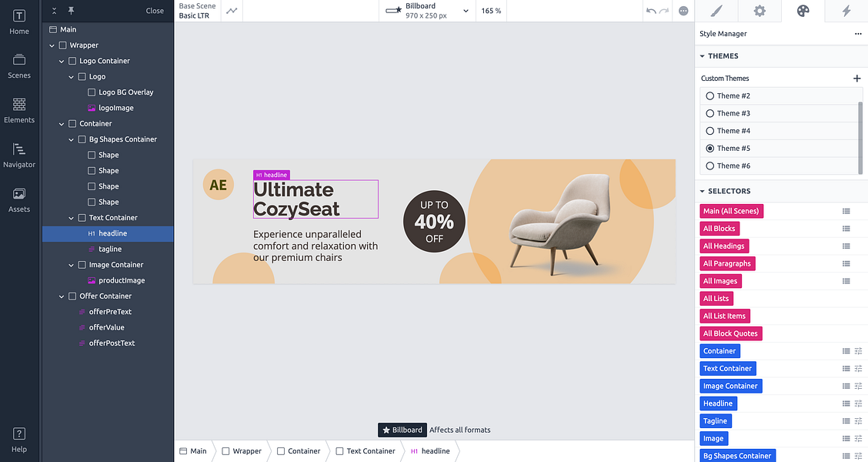Click the pin icon in navigator header
Screen dimensions: 868x462
point(71,11)
